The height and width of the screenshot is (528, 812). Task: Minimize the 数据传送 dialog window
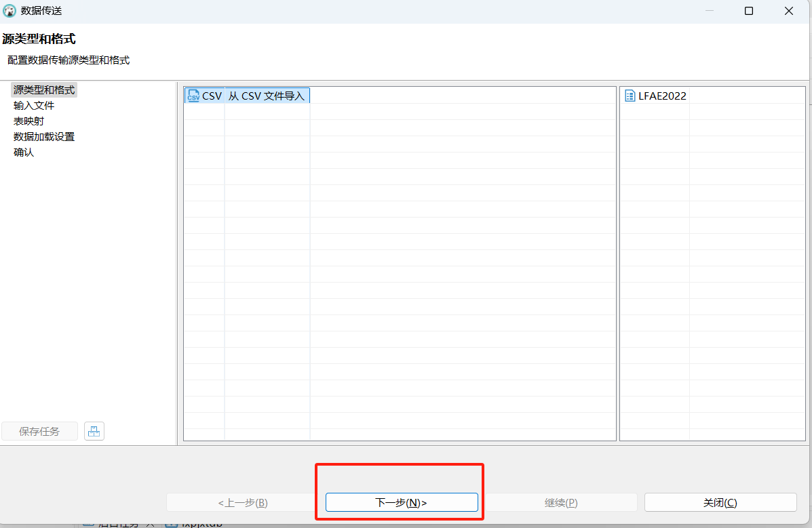tap(710, 11)
